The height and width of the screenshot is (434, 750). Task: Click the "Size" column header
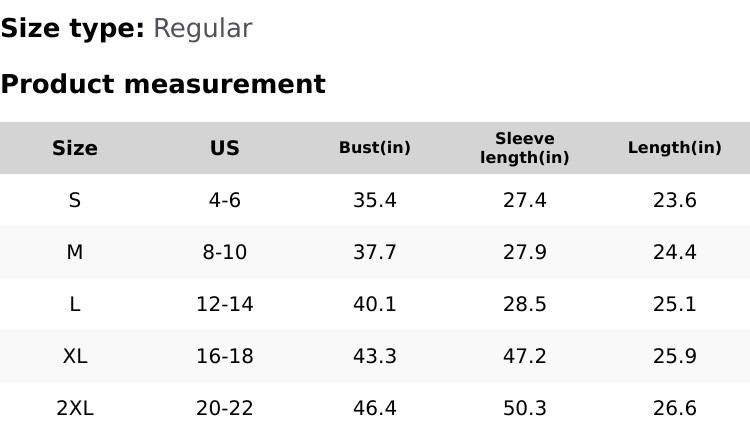coord(75,148)
